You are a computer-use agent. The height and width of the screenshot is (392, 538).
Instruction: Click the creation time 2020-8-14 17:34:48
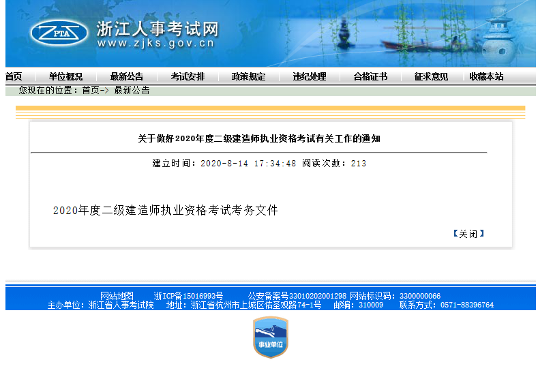[248, 163]
